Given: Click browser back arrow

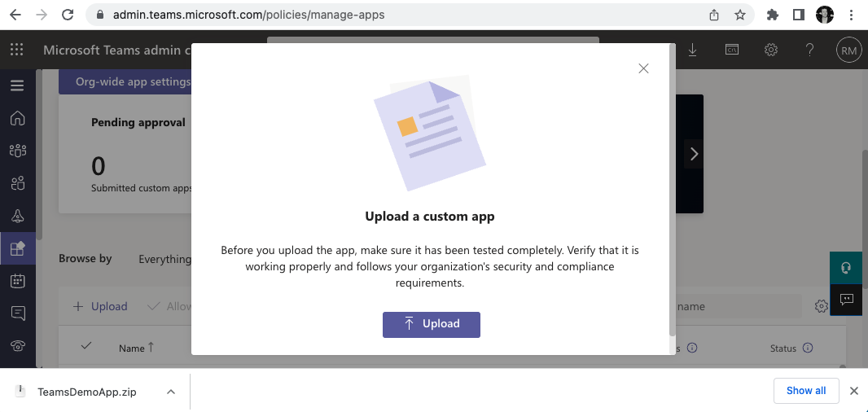Looking at the screenshot, I should [15, 15].
